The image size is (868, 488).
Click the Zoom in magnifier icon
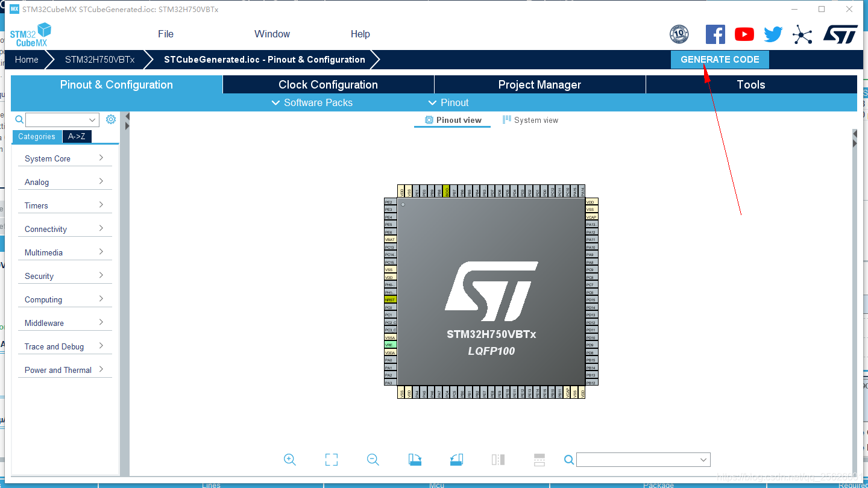click(290, 460)
